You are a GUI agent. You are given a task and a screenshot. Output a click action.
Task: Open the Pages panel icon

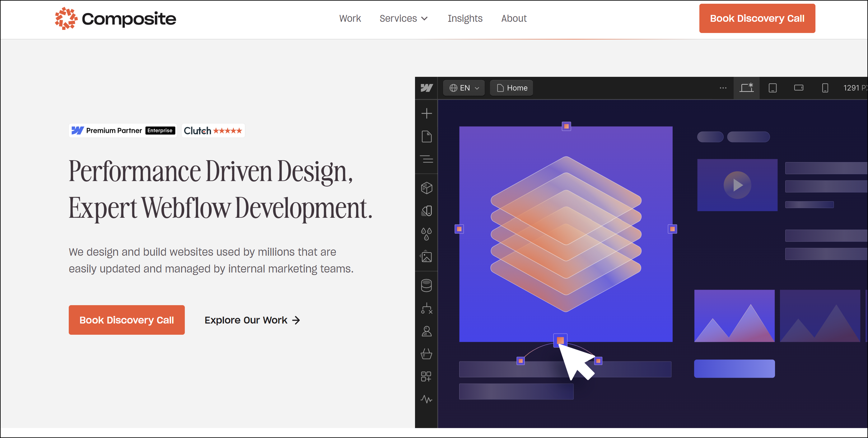coord(426,137)
